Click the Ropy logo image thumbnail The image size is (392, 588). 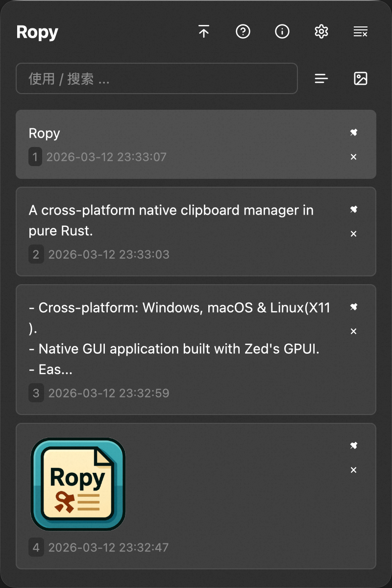[78, 484]
